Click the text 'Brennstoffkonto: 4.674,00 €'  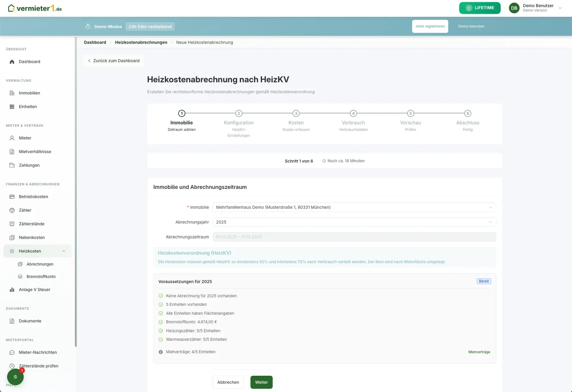pyautogui.click(x=191, y=322)
